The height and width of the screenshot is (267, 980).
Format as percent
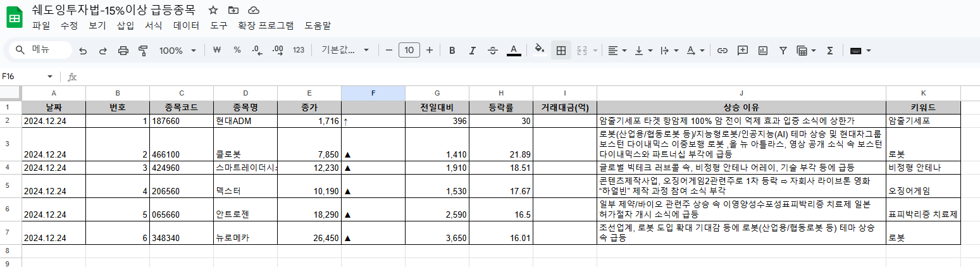click(x=237, y=50)
